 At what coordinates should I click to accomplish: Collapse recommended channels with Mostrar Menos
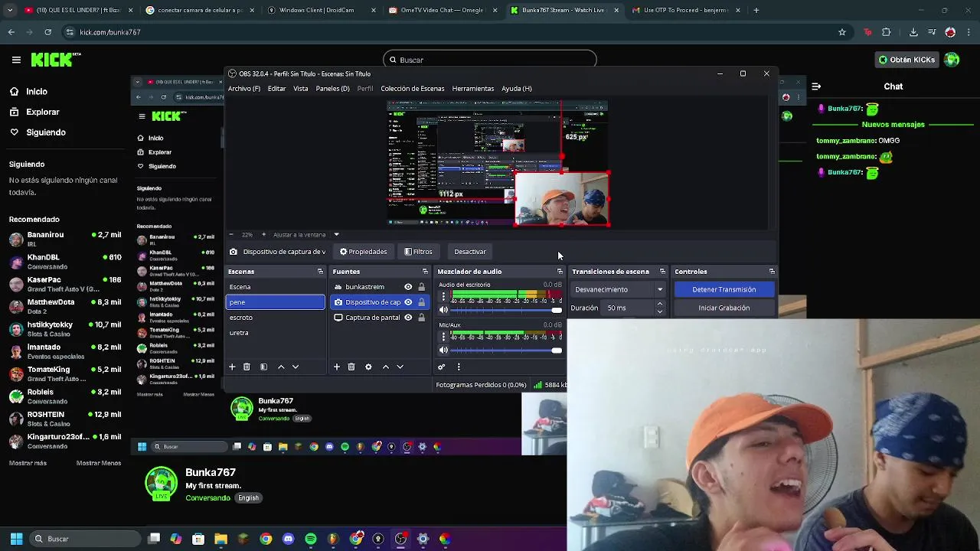coord(99,463)
